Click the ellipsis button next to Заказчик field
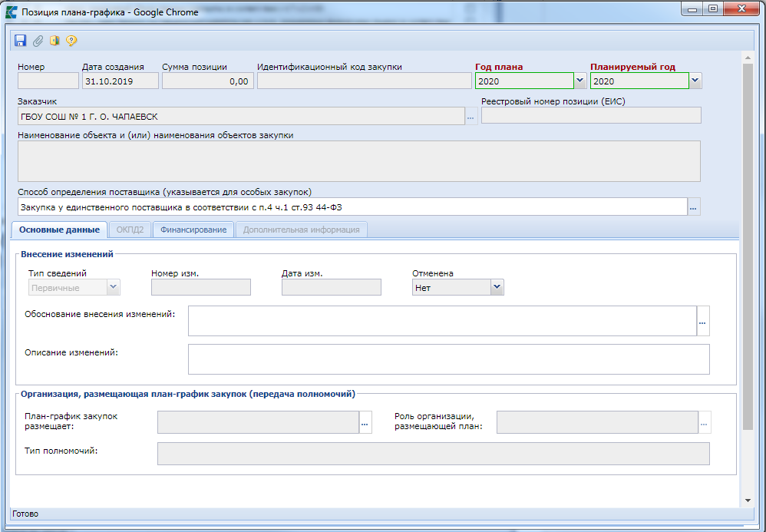Screen dimensions: 766x532 [x=470, y=117]
